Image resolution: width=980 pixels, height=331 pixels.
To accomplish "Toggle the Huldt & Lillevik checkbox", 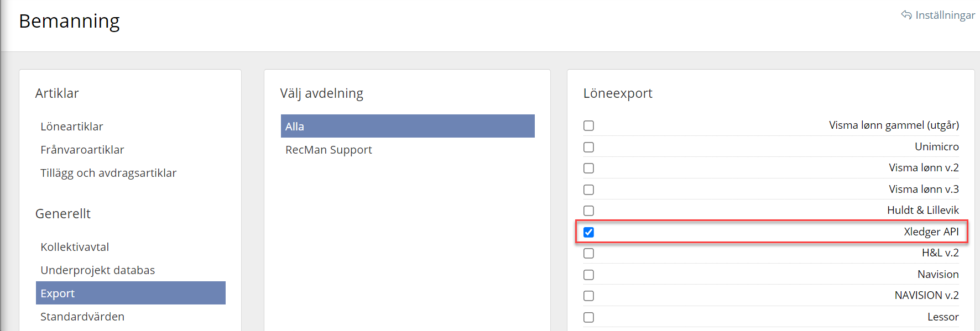I will point(588,211).
